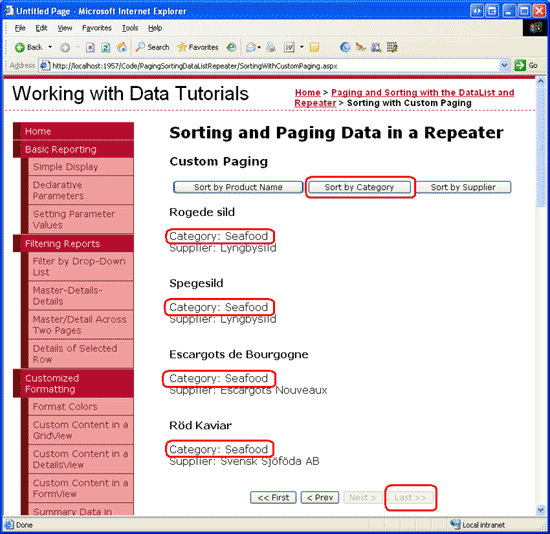Expand the Back button history dropdown arrow

point(50,47)
